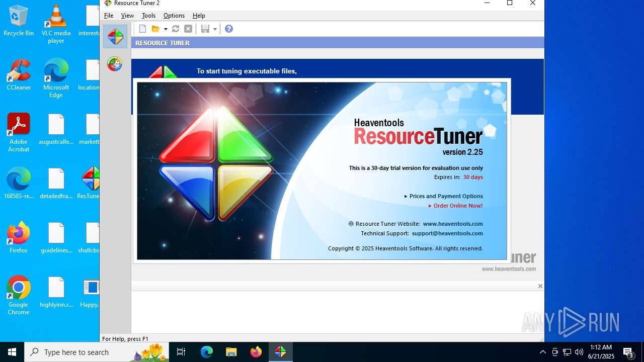Click the version 2.25 text
Image resolution: width=644 pixels, height=362 pixels.
coord(462,152)
